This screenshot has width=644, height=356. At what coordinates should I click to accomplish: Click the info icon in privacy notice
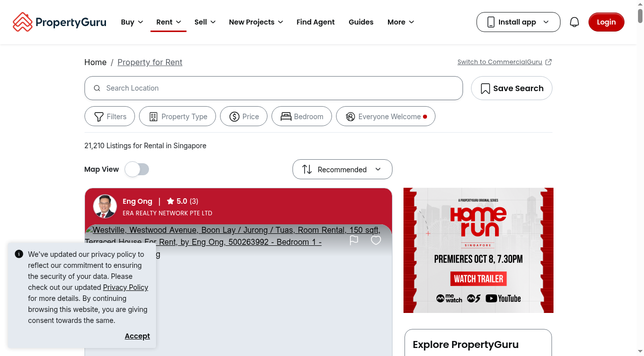[19, 254]
